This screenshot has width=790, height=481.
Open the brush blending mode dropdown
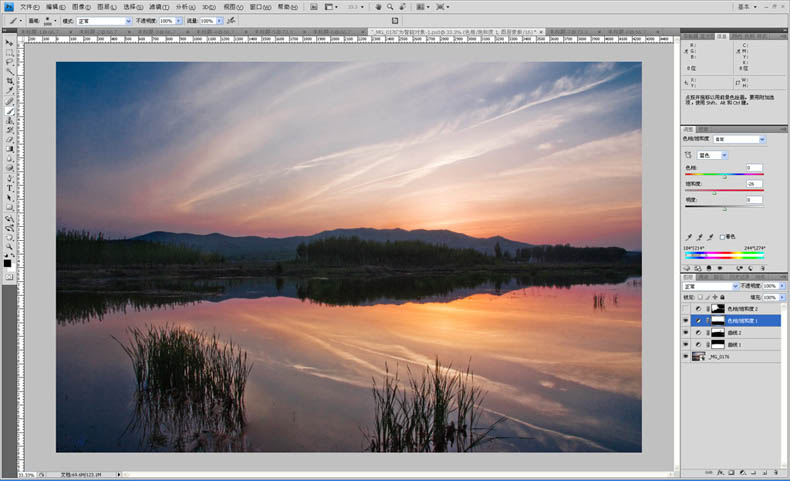(x=104, y=21)
